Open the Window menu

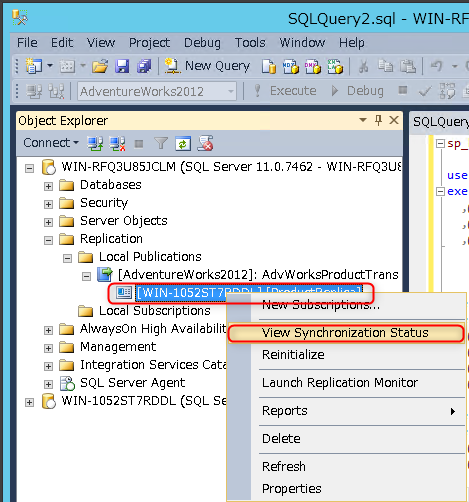[302, 43]
